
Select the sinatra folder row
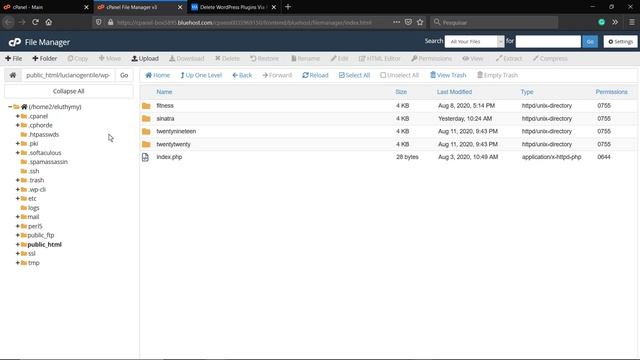point(388,118)
